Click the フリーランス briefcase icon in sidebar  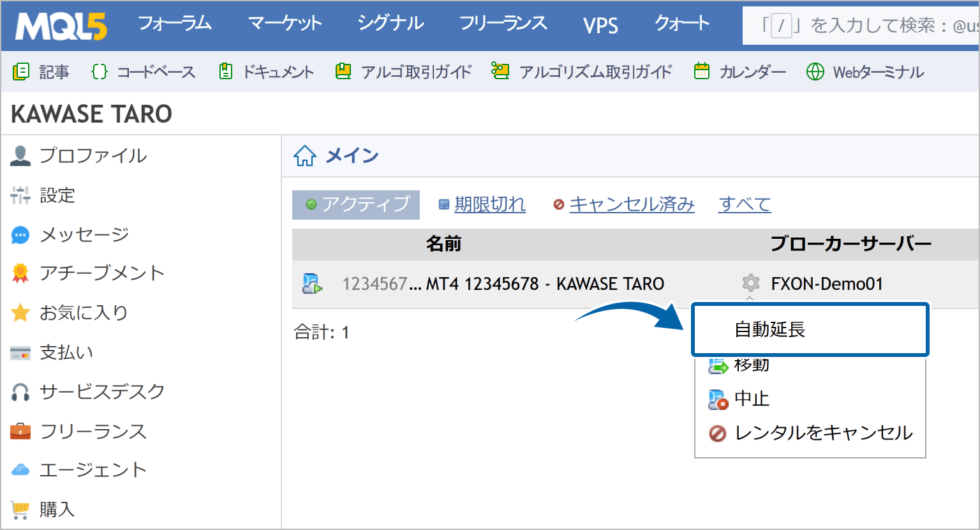20,432
